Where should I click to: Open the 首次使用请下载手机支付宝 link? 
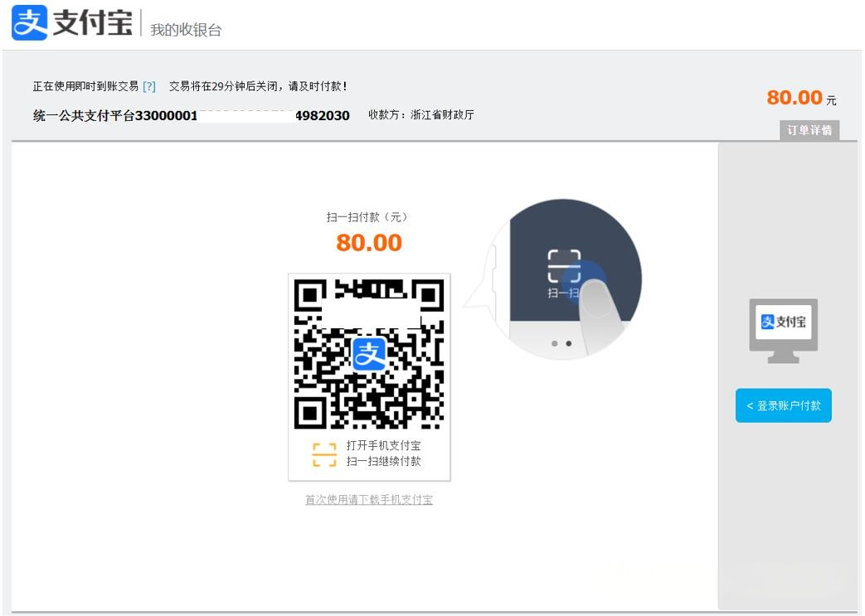(369, 500)
